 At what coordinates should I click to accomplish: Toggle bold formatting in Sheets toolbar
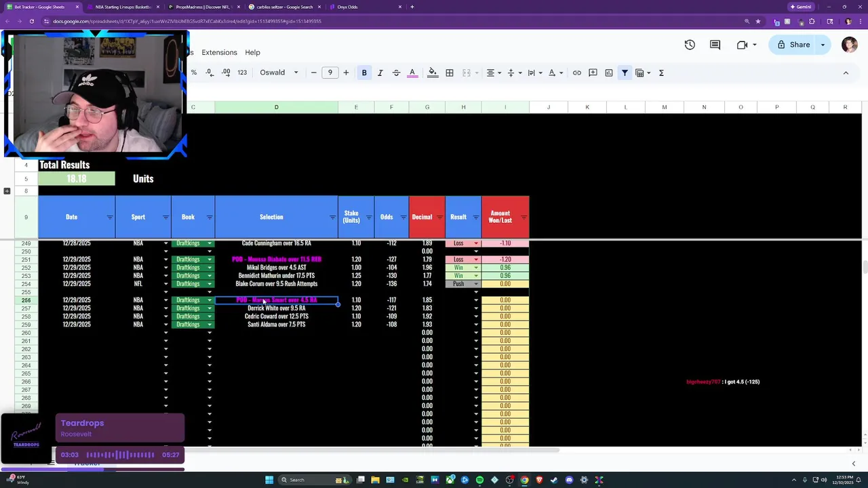tap(364, 73)
